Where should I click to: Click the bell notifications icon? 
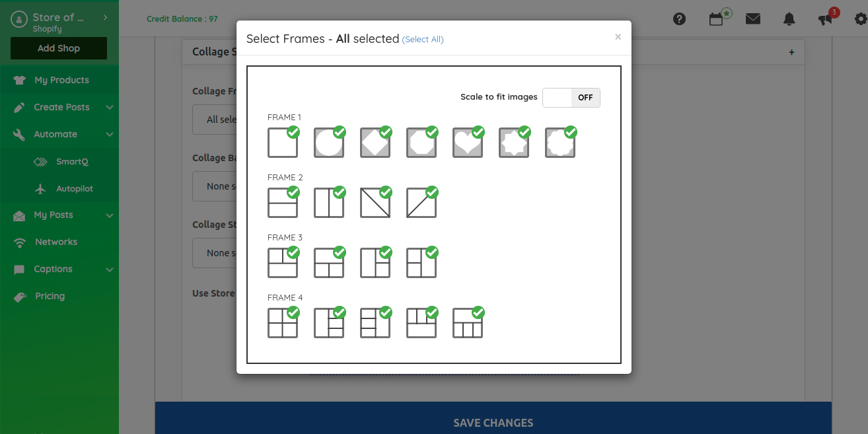tap(789, 19)
